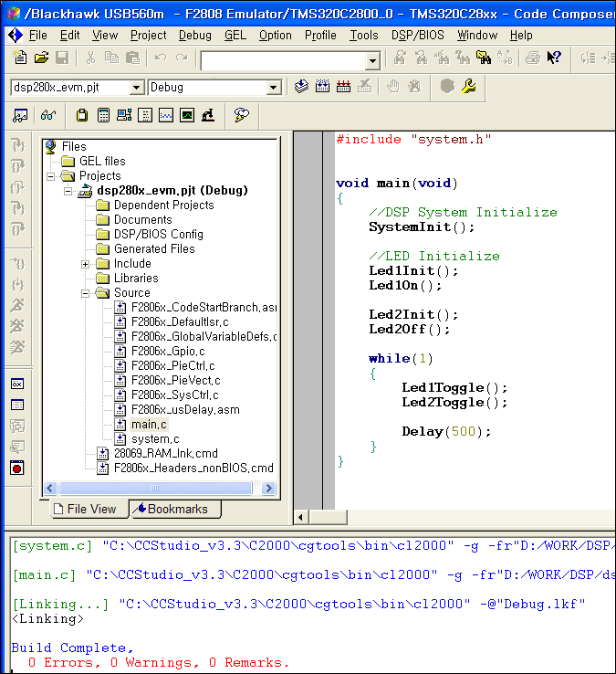Collapse the dsp280x_evm.pjt project node

coord(68,191)
